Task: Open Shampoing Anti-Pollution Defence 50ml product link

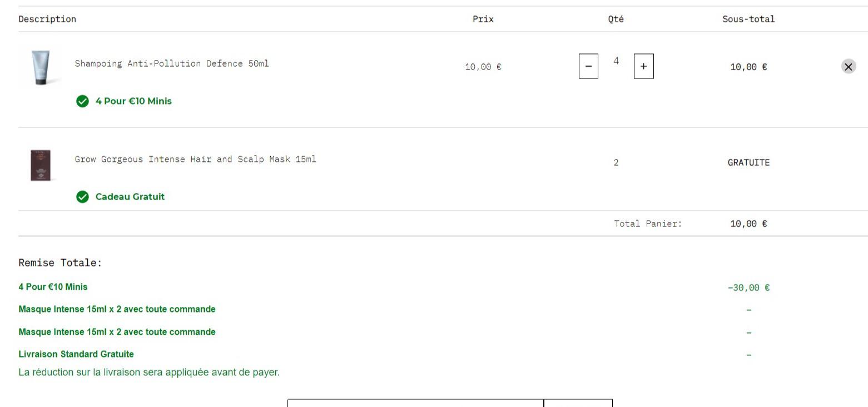Action: pyautogui.click(x=172, y=63)
